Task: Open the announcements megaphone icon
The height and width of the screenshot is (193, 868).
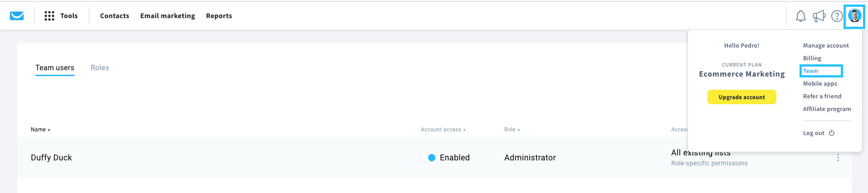Action: pyautogui.click(x=819, y=16)
